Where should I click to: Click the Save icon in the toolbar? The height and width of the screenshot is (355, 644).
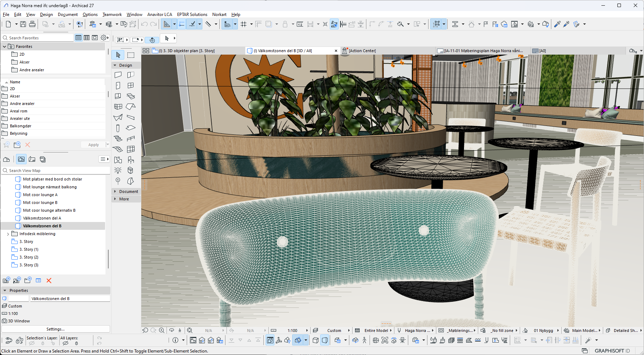pyautogui.click(x=23, y=24)
